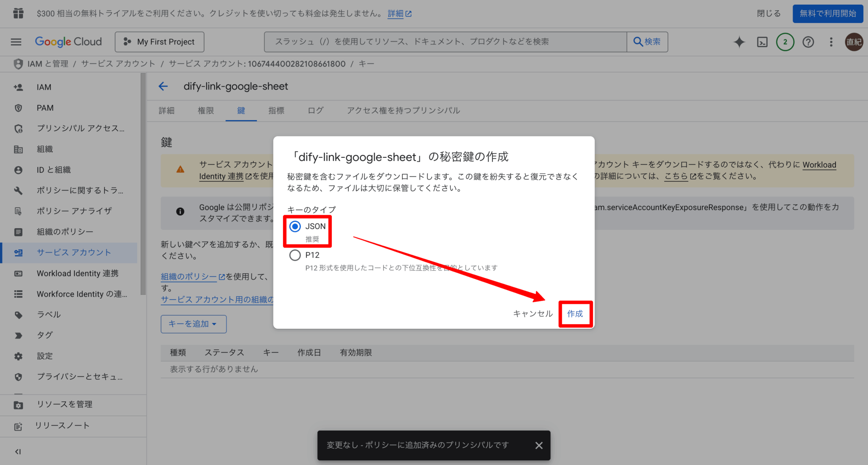This screenshot has width=868, height=465.
Task: Open the My First Project project picker
Action: [159, 42]
